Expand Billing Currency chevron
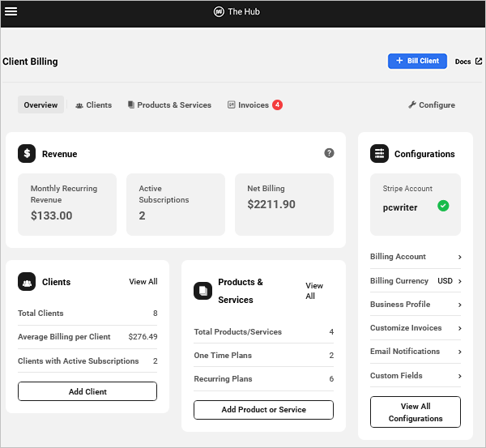486x448 pixels. (x=460, y=281)
